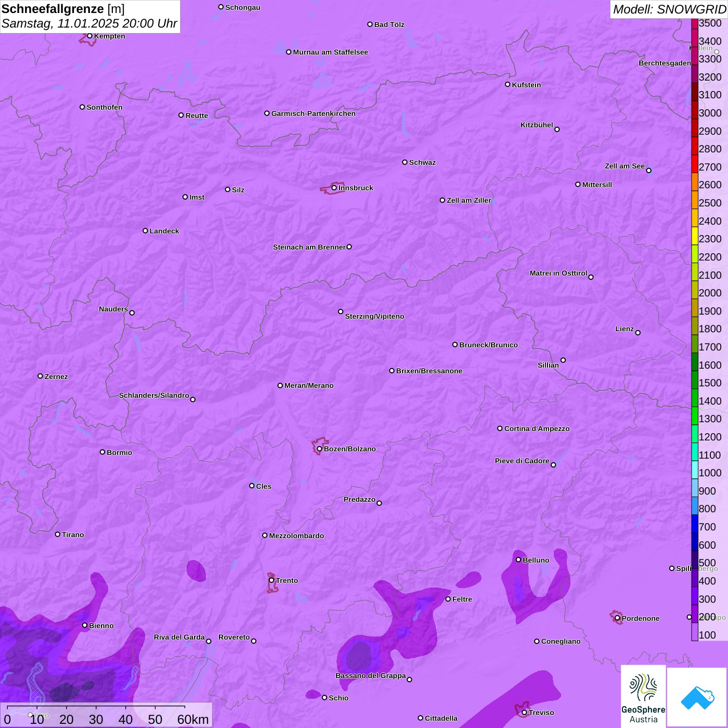Click the Schongau label
The width and height of the screenshot is (728, 728).
243,7
